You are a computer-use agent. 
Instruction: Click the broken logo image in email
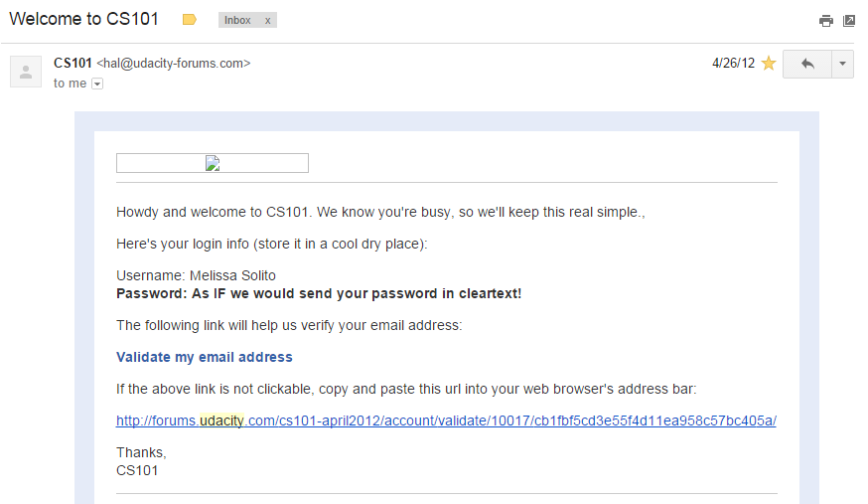click(213, 163)
